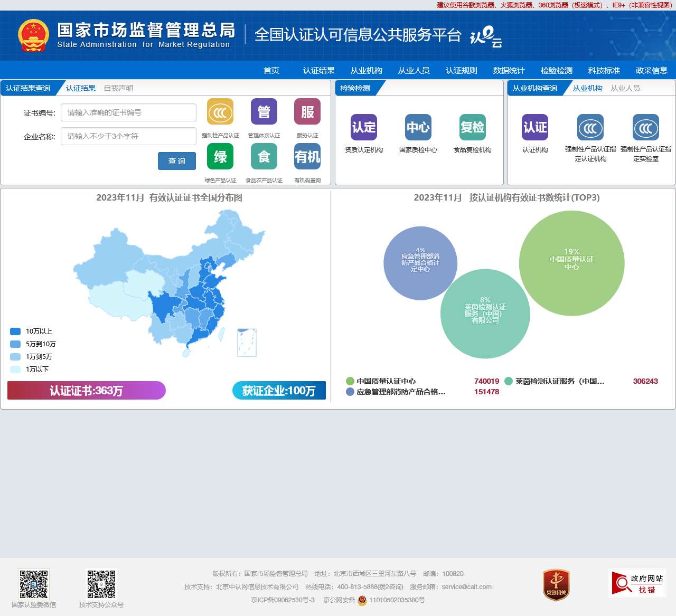
Task: Open the 认证结果 navigation menu item
Action: tap(319, 70)
